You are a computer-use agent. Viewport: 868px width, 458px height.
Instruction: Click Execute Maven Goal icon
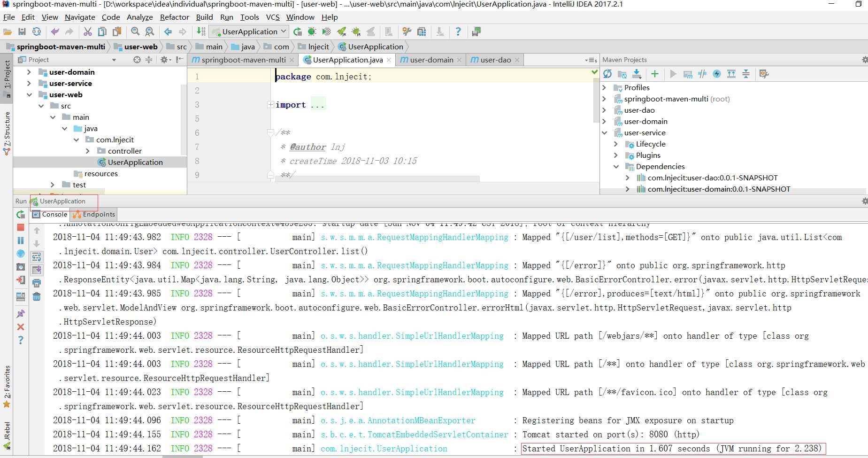coord(688,74)
